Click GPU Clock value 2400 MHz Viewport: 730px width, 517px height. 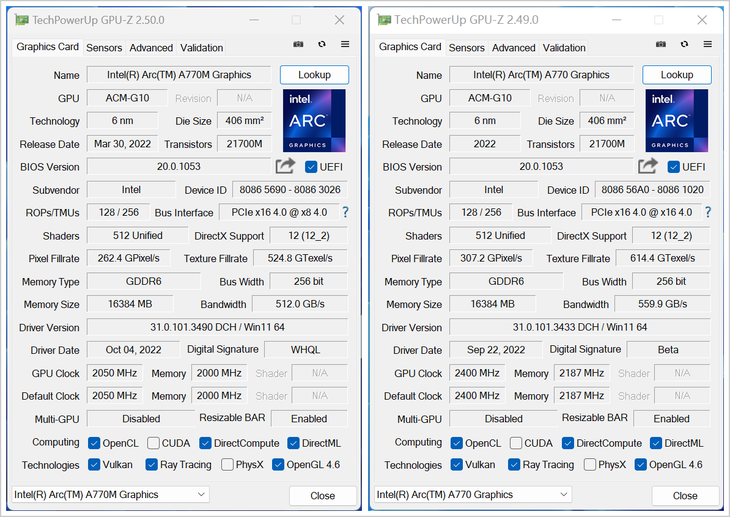point(477,373)
